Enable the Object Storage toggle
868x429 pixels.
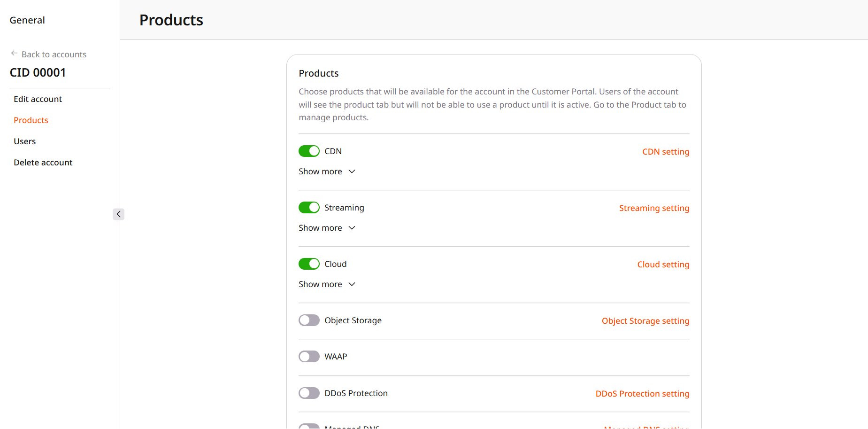coord(309,320)
